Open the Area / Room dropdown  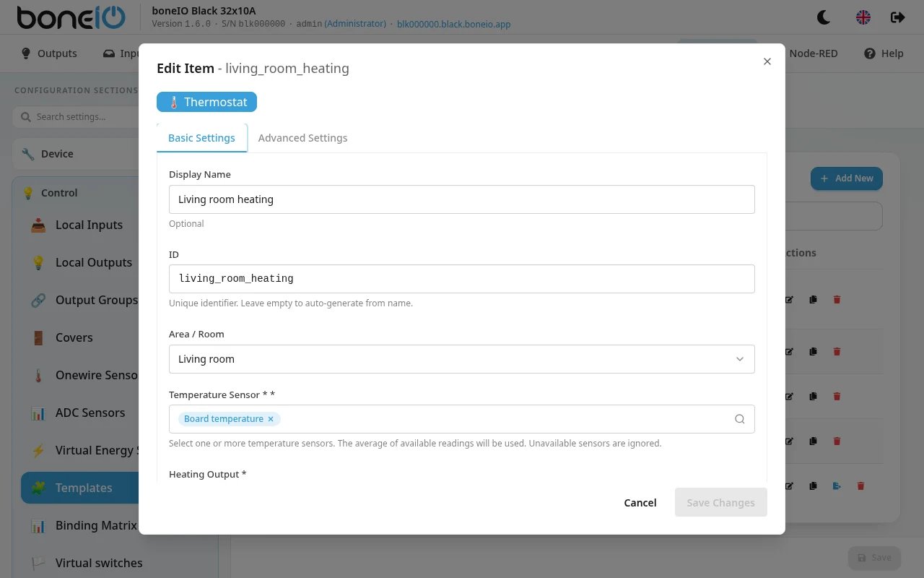pos(462,359)
